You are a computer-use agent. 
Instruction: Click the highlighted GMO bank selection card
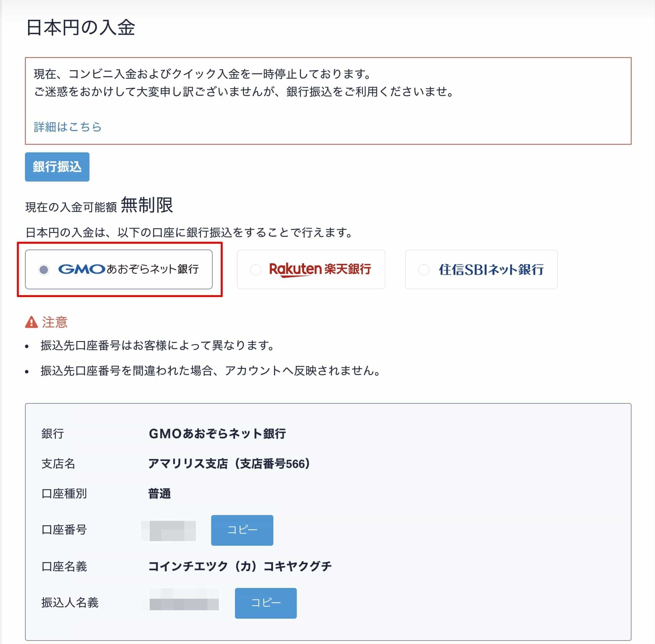119,269
